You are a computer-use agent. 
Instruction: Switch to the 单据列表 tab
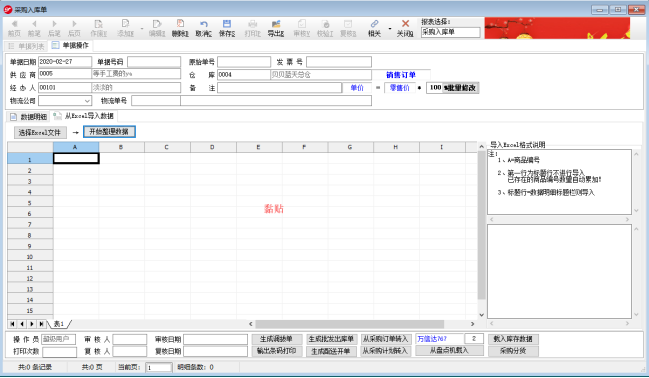tap(26, 46)
